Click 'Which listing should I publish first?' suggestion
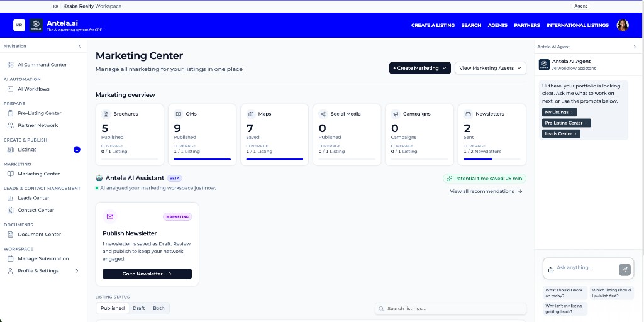Viewport: 644px width, 322px height. [611, 293]
